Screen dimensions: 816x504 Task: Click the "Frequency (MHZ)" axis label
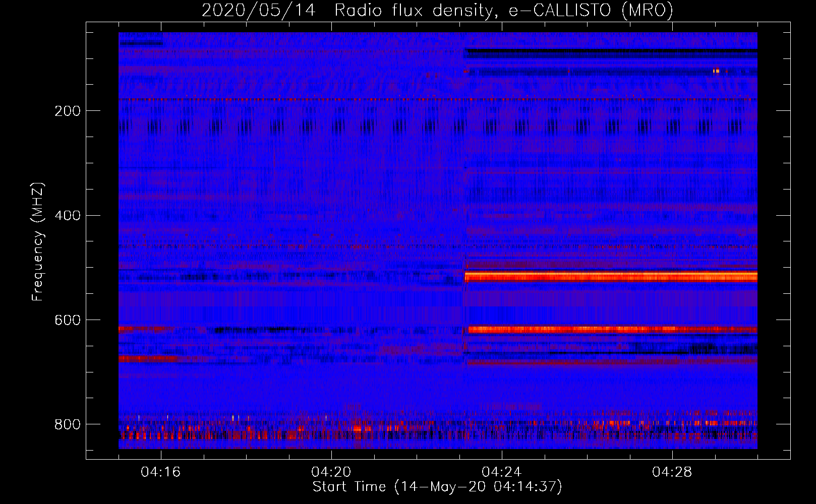[38, 241]
